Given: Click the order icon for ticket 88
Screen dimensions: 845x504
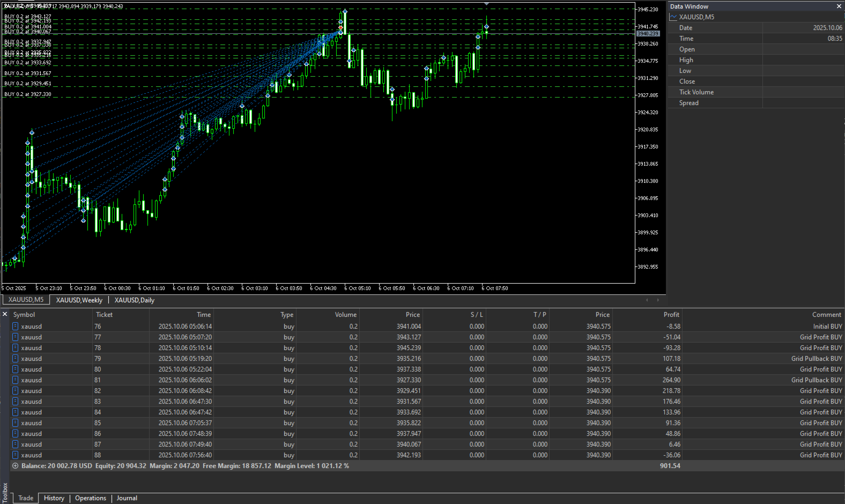Looking at the screenshot, I should (15, 455).
